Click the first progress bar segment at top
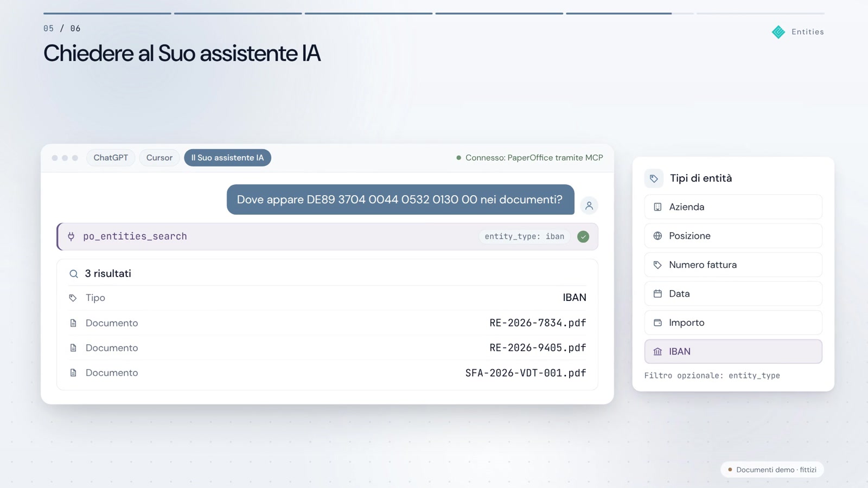Viewport: 868px width, 488px height. [107, 13]
